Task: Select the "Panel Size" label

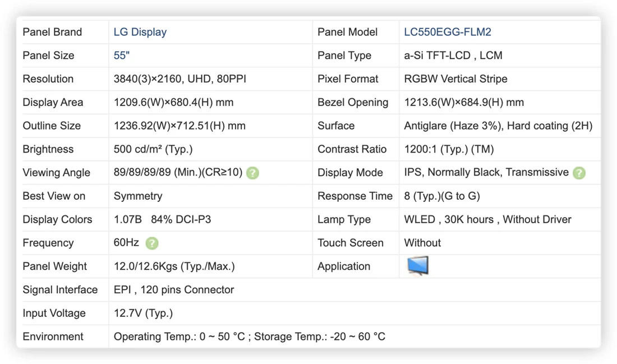Action: pyautogui.click(x=48, y=56)
